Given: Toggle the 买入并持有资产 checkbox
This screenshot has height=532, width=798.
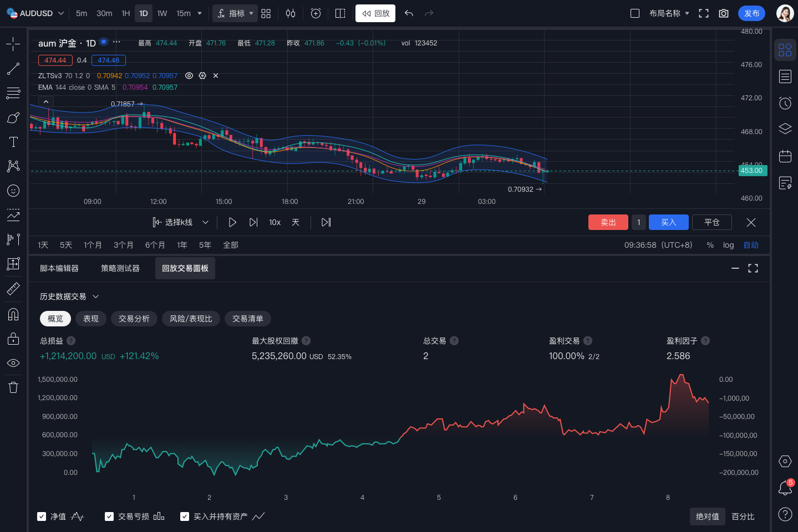Looking at the screenshot, I should (185, 516).
